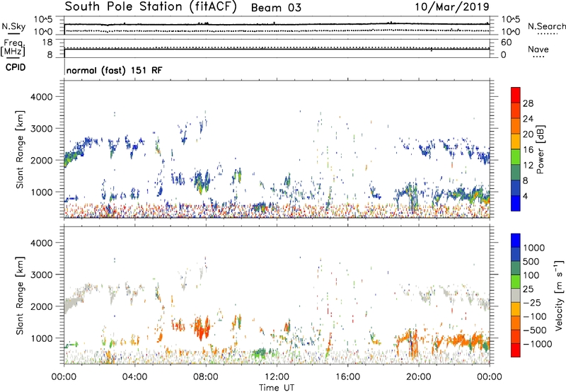The image size is (566, 392).
Task: Click the date "10/Mar/2019"
Action: [x=452, y=7]
